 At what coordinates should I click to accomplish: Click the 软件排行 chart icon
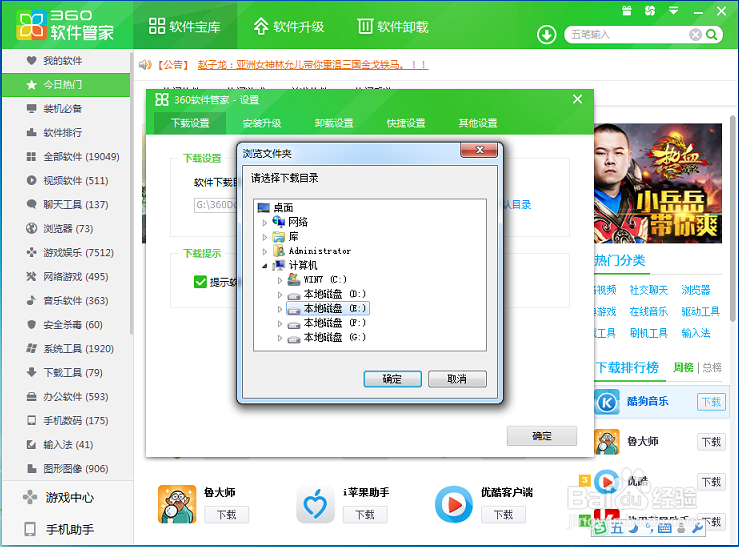(x=32, y=132)
